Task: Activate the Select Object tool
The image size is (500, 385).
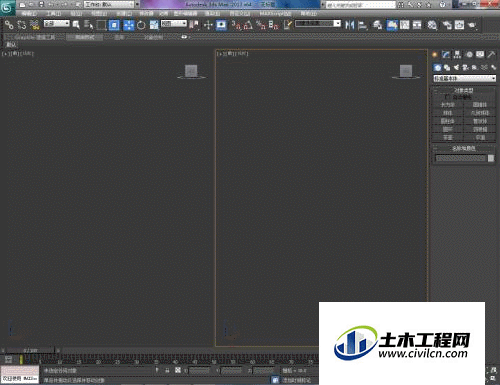Action: tap(76, 25)
